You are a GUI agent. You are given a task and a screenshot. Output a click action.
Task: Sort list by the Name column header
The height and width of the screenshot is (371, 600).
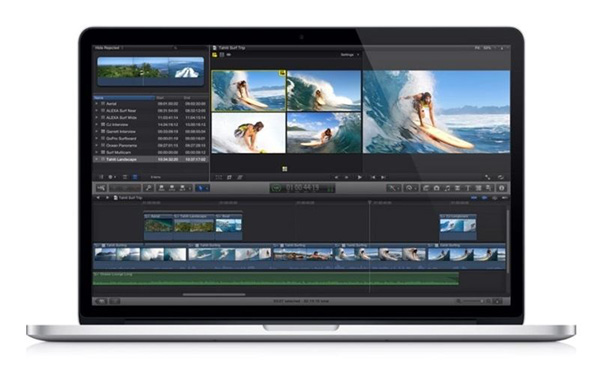[124, 98]
